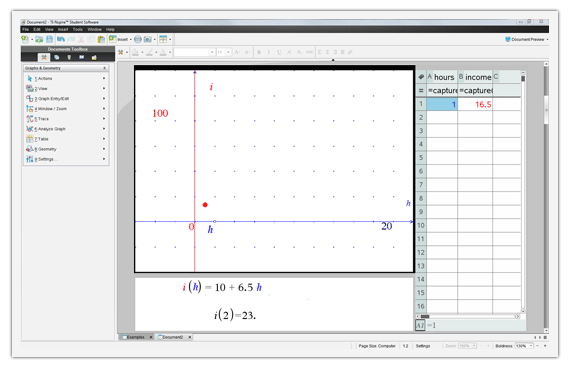This screenshot has width=573, height=369.
Task: Click the Paste clipboard icon
Action: [x=101, y=39]
